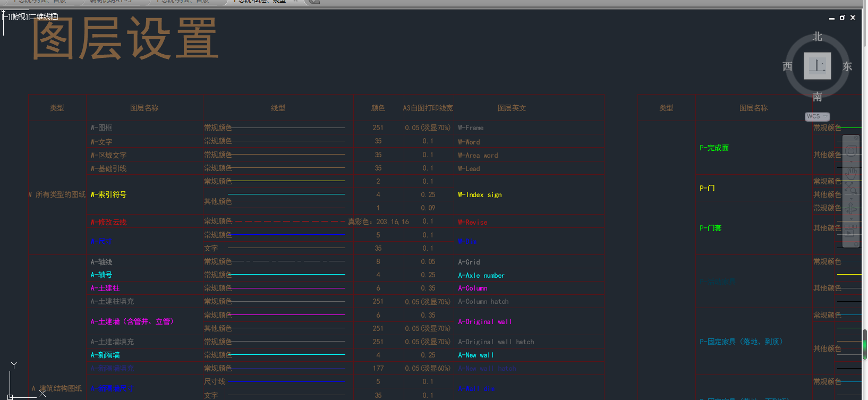The height and width of the screenshot is (400, 868).
Task: Rotate view to east via ViewCube 东
Action: tap(847, 66)
